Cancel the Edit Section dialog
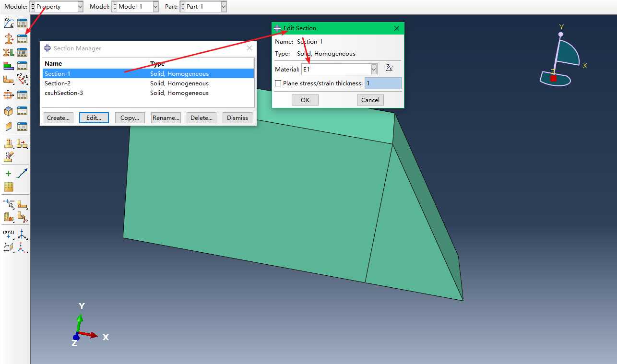The width and height of the screenshot is (617, 364). click(x=370, y=100)
